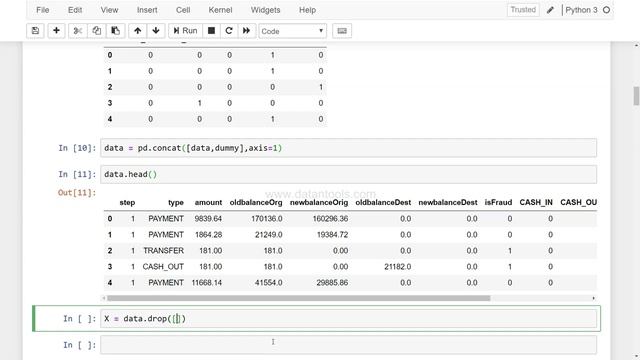Image resolution: width=640 pixels, height=360 pixels.
Task: Click amount value 1864.28
Action: pyautogui.click(x=208, y=235)
